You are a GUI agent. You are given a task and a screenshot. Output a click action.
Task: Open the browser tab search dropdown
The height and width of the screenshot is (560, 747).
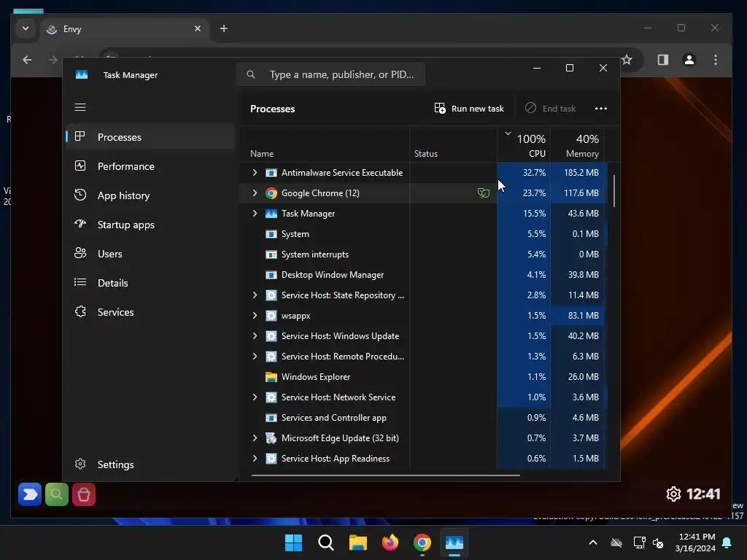(x=26, y=28)
